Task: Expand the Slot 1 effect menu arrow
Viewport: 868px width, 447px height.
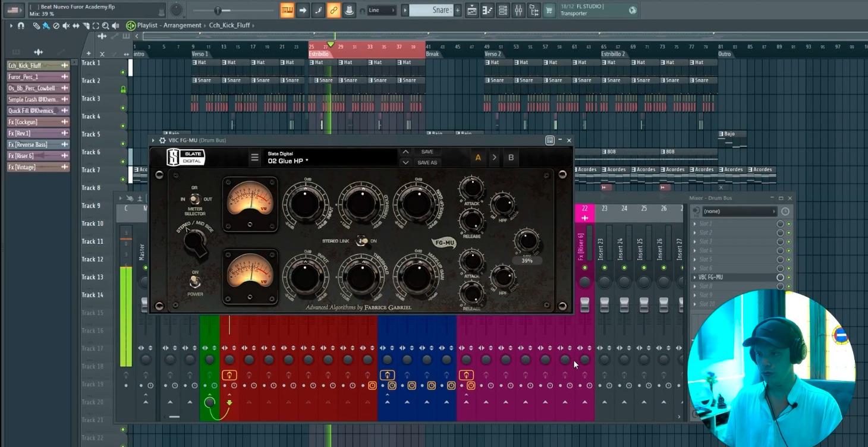Action: [x=695, y=224]
